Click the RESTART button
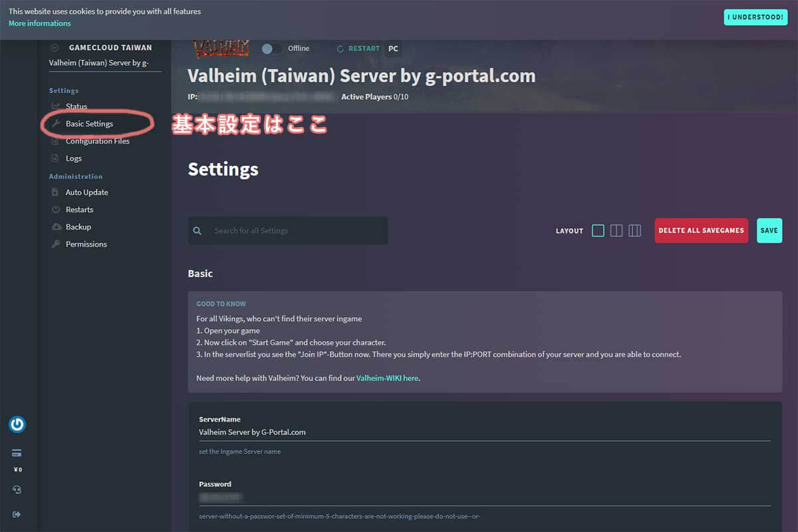The image size is (798, 532). pos(358,49)
